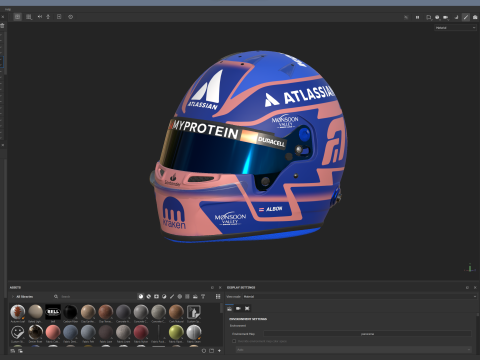
Task: Open camera settings tab in Display Settings
Action: tap(238, 308)
